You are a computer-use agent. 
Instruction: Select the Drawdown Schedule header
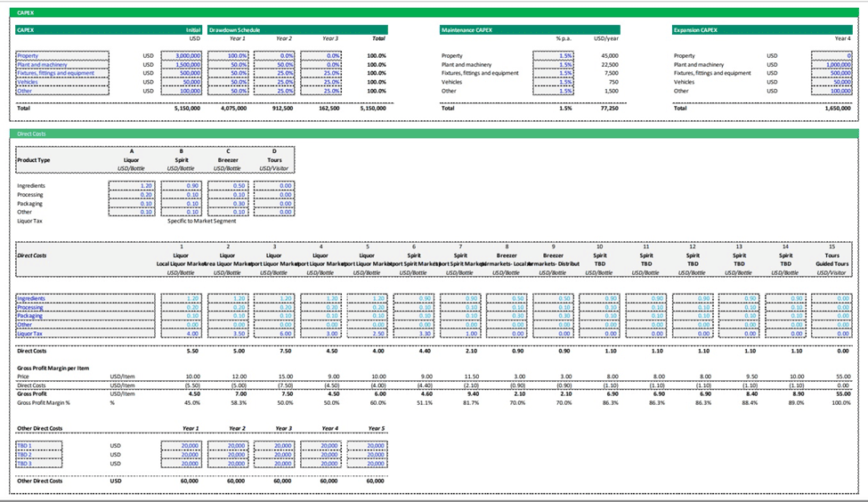point(298,30)
